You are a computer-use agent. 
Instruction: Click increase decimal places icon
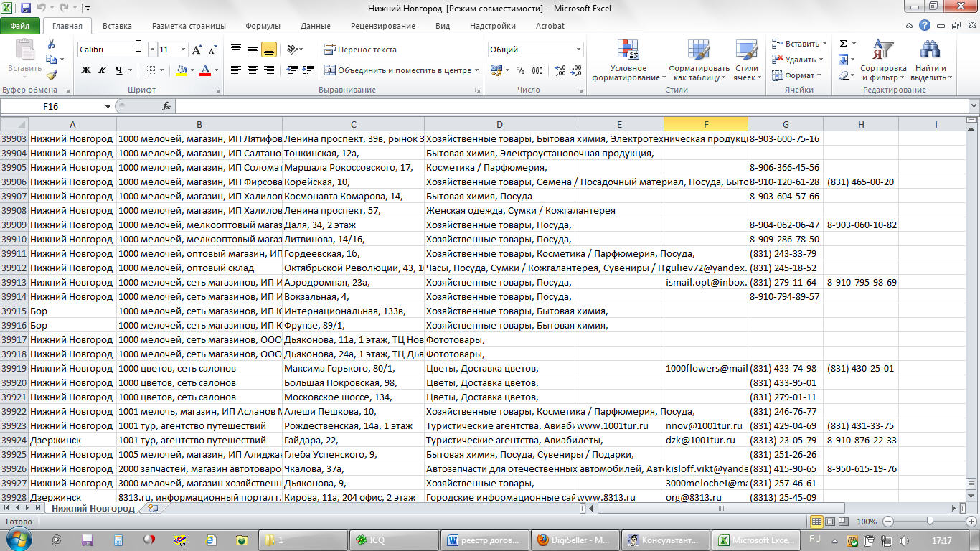pyautogui.click(x=560, y=70)
